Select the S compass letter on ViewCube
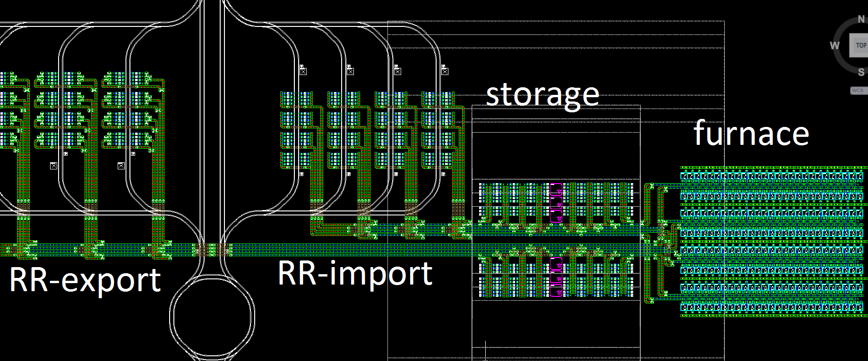The width and height of the screenshot is (868, 361). tap(861, 72)
